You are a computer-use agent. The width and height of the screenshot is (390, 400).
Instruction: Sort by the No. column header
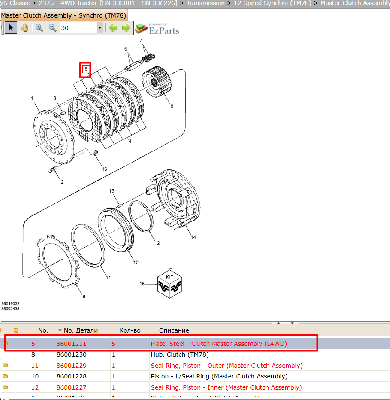tap(43, 331)
